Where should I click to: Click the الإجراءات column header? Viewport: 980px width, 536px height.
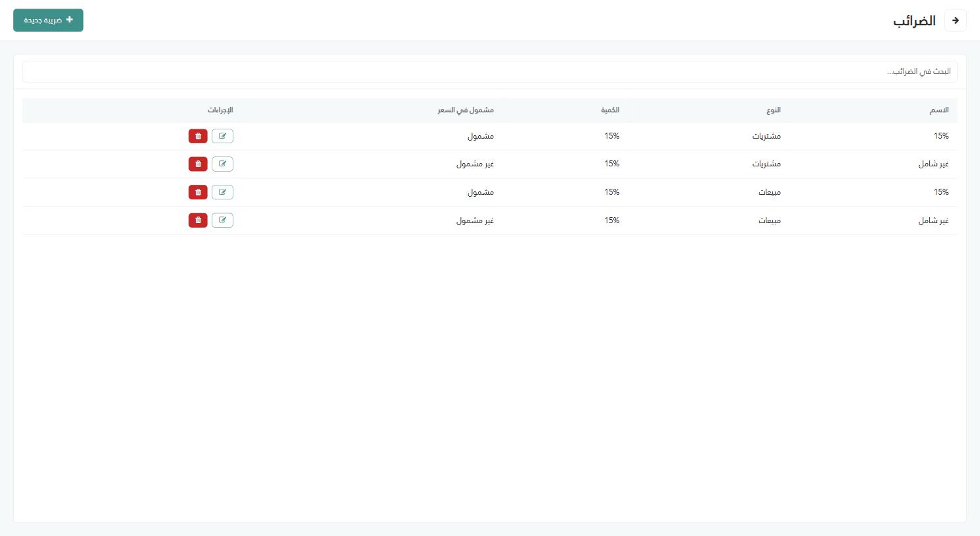[220, 110]
